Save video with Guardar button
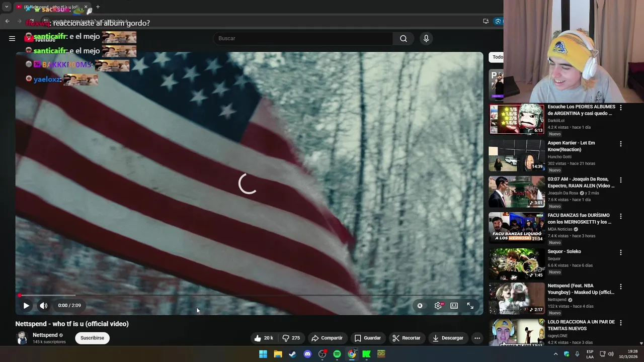This screenshot has width=644, height=362. pos(367,338)
